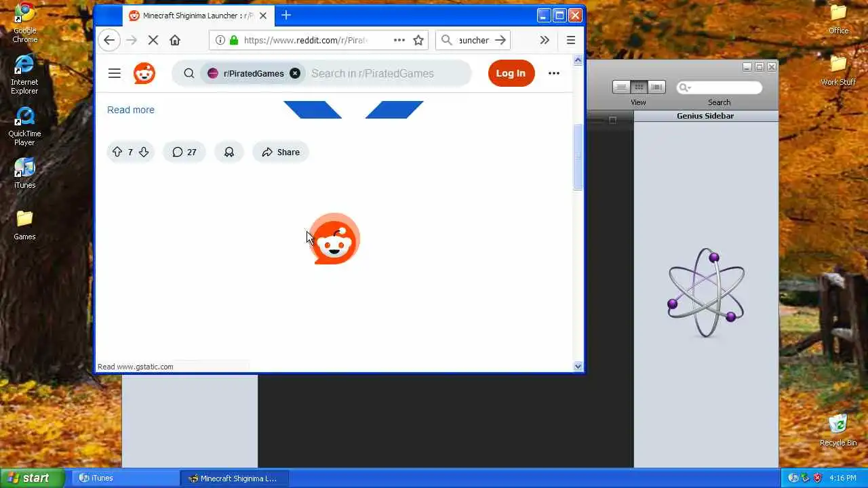Switch iTunes to grid view
Image resolution: width=868 pixels, height=488 pixels.
[x=639, y=87]
